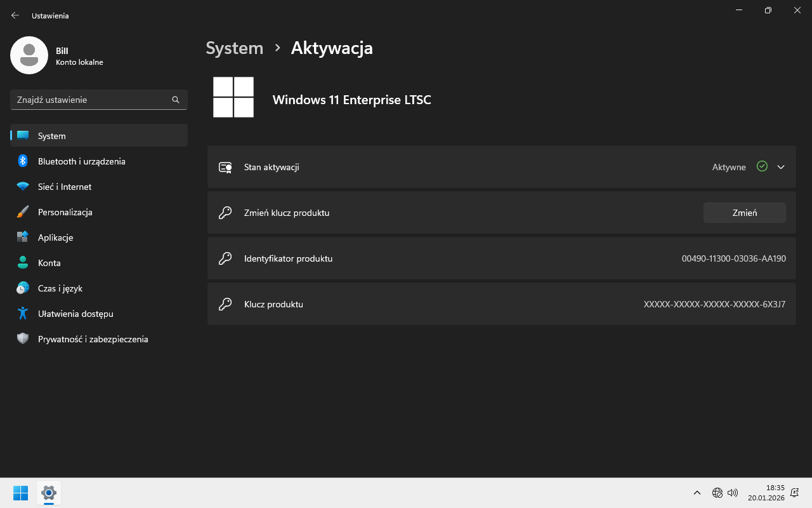The image size is (812, 508).
Task: Open Sieć i Internet Wi-Fi icon
Action: 23,187
